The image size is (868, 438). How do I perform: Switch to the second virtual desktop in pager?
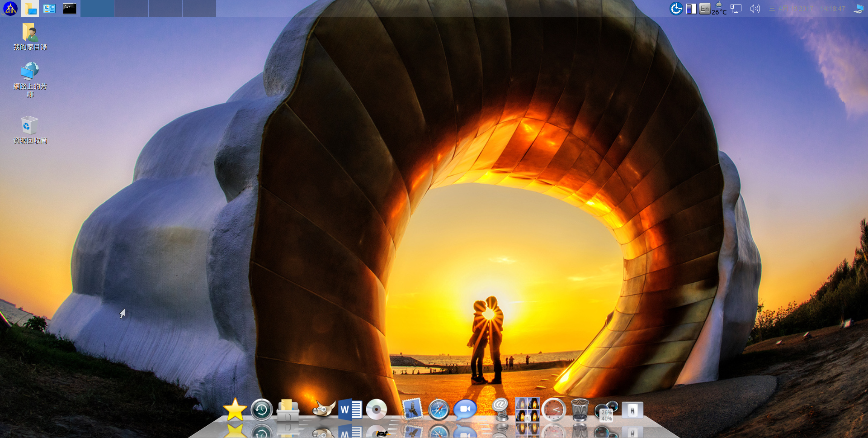point(131,9)
